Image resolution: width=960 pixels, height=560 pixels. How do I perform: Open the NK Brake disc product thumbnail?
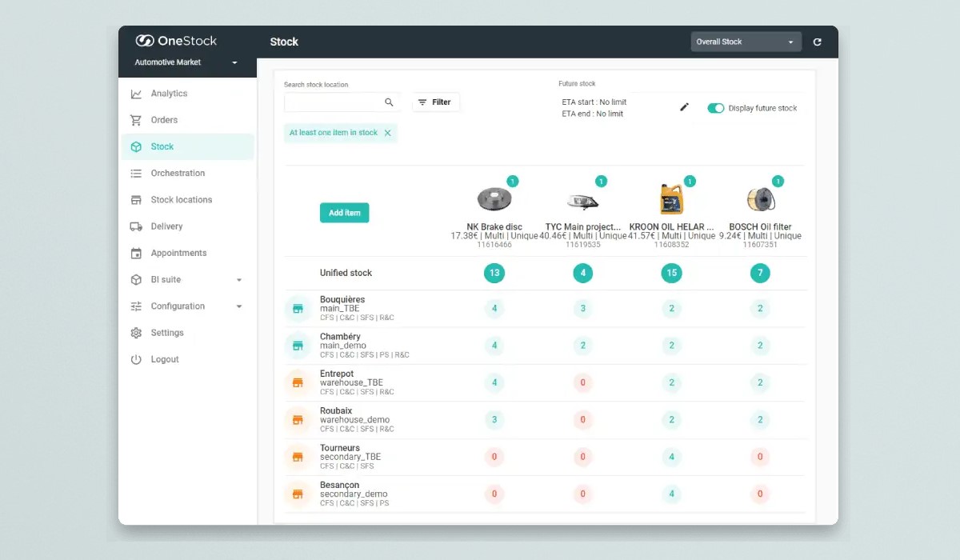coord(494,199)
